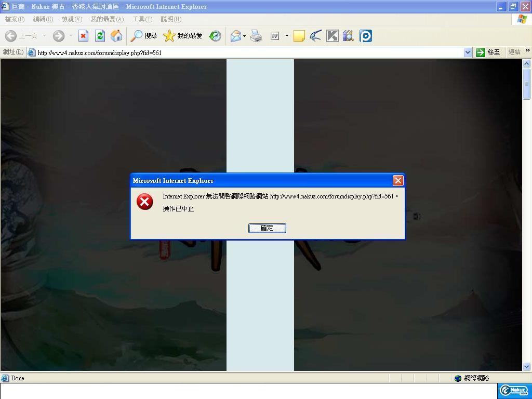Click the Mail envelope icon
The image size is (532, 399).
point(235,36)
